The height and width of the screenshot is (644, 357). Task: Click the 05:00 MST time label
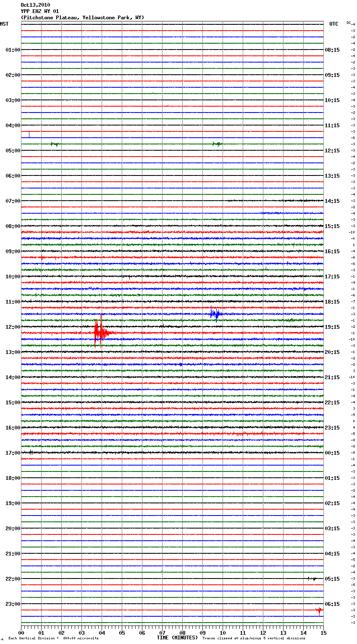(13, 151)
